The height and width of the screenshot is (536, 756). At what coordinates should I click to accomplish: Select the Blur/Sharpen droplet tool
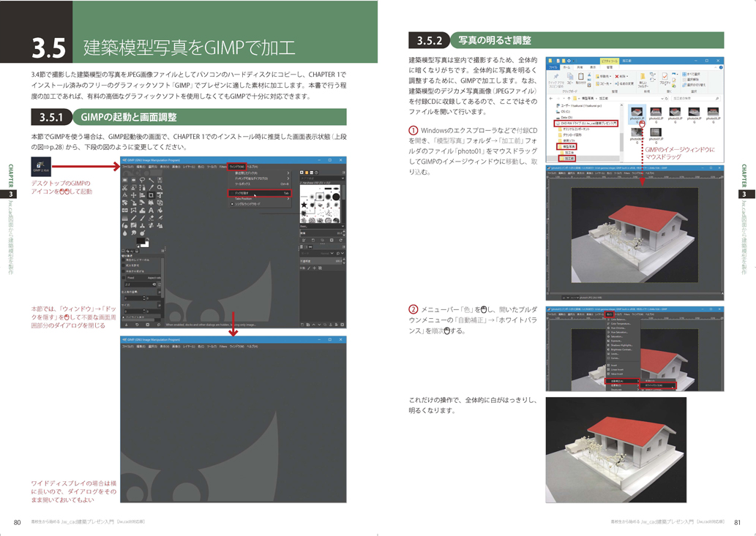(125, 233)
